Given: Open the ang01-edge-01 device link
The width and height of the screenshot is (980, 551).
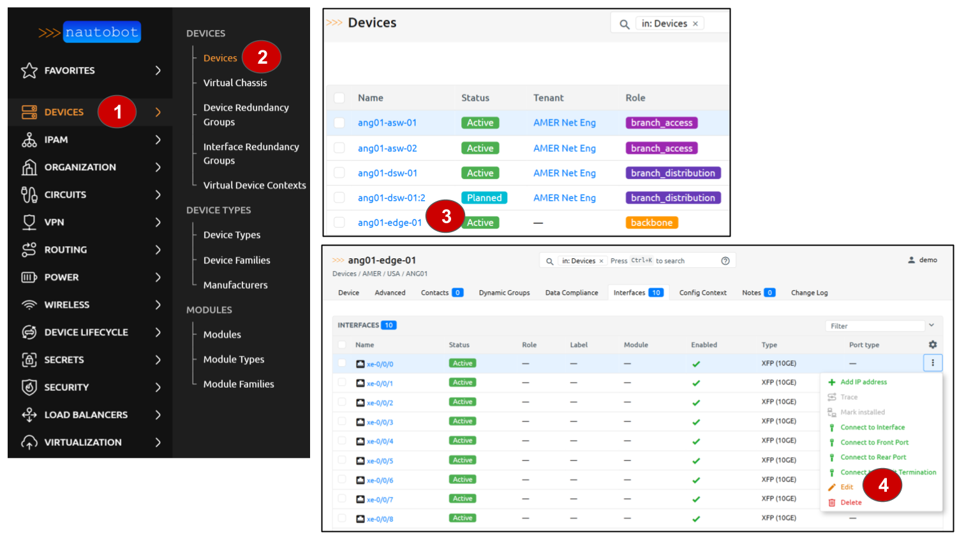Looking at the screenshot, I should (389, 223).
